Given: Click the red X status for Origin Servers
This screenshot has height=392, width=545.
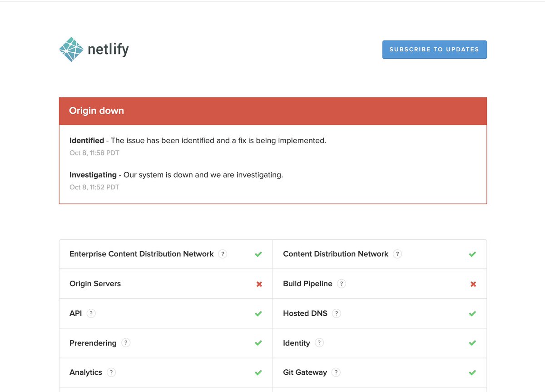Looking at the screenshot, I should tap(259, 284).
